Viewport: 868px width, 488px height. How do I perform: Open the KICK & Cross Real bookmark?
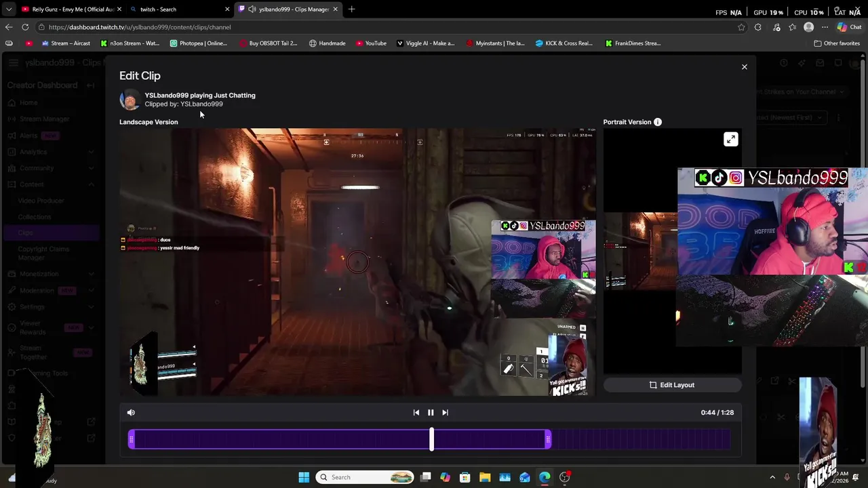[564, 43]
